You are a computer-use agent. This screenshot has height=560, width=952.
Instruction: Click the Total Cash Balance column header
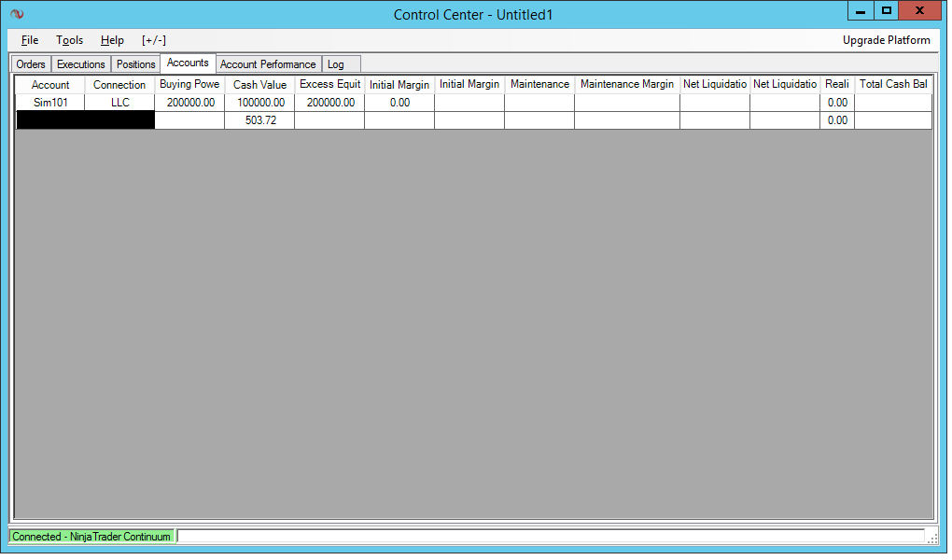pos(893,84)
